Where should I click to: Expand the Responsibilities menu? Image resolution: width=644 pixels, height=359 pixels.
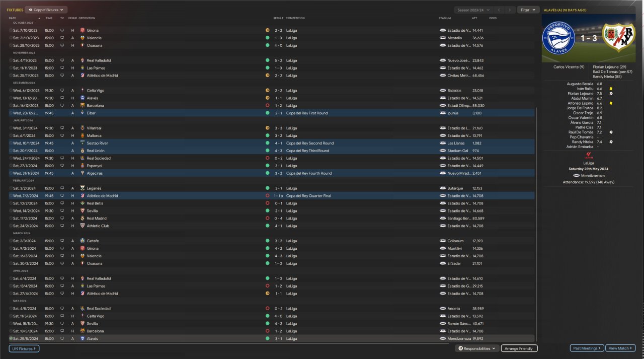point(477,348)
